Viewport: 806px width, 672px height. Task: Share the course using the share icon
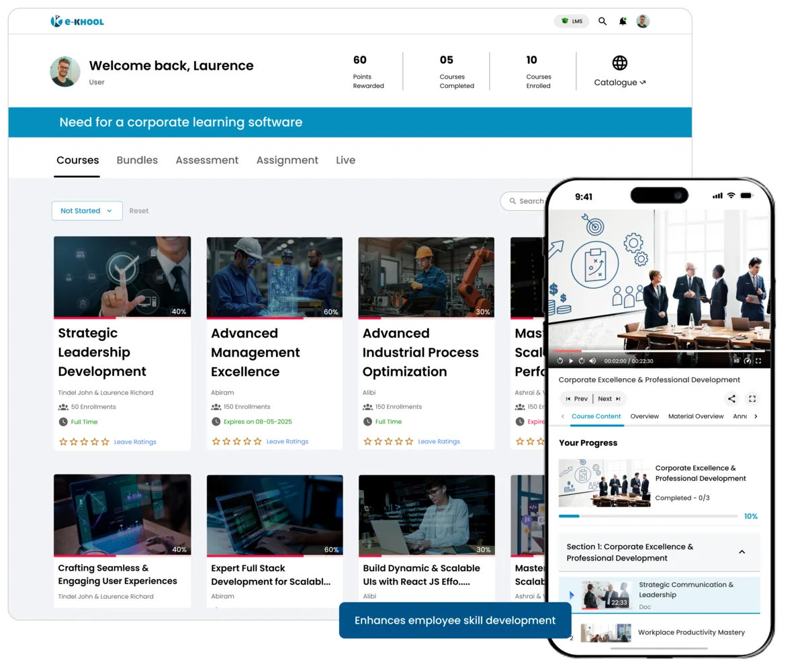pyautogui.click(x=731, y=398)
